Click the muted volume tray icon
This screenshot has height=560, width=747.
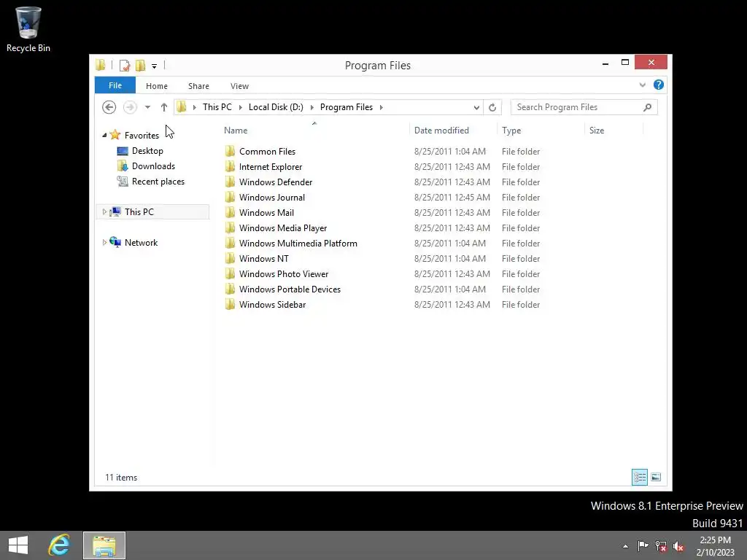[x=678, y=546]
